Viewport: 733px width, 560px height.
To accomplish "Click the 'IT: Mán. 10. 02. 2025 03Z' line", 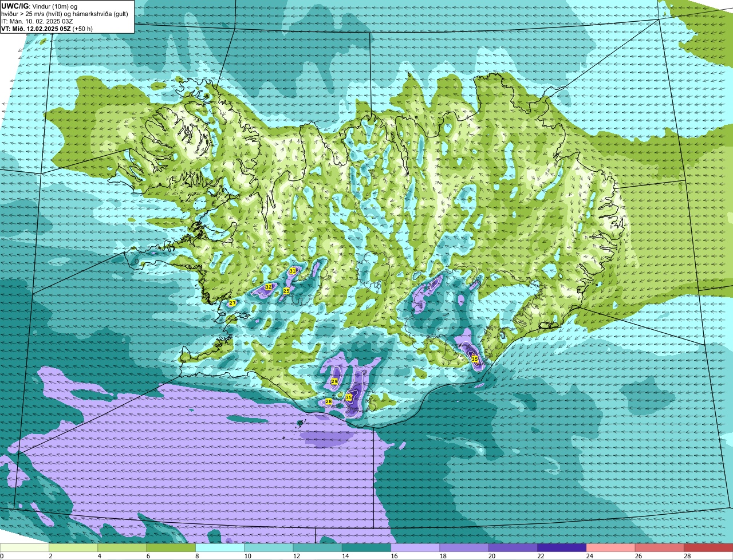I will click(37, 21).
